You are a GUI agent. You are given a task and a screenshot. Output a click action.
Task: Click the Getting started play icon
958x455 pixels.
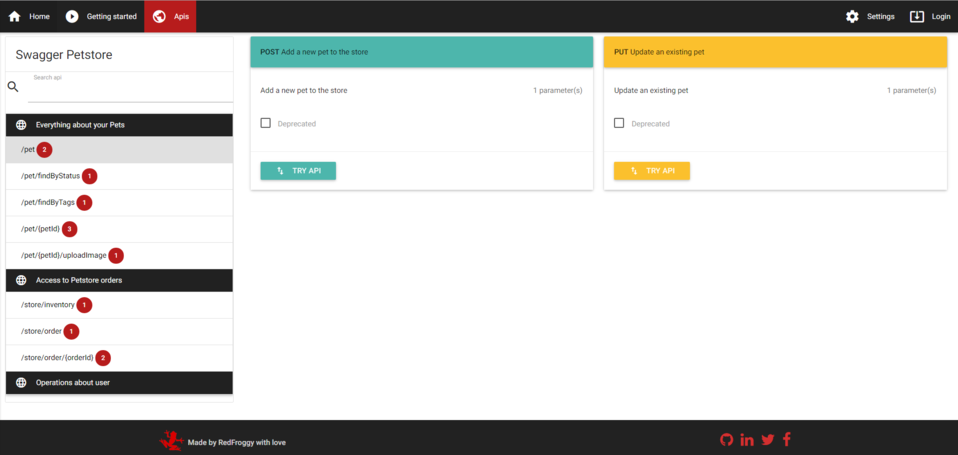click(x=72, y=16)
